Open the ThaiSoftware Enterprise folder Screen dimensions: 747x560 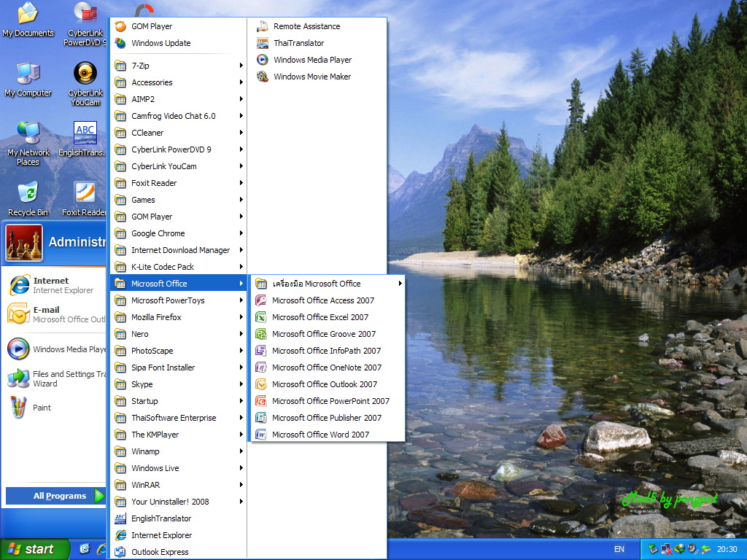[x=179, y=418]
